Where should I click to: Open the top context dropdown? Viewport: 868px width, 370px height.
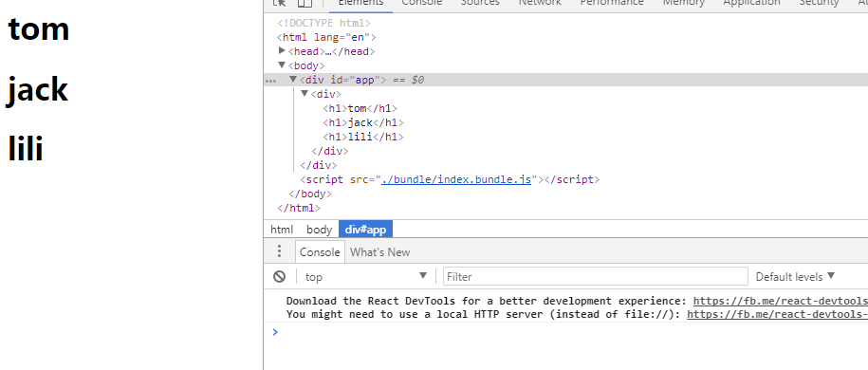pos(366,276)
